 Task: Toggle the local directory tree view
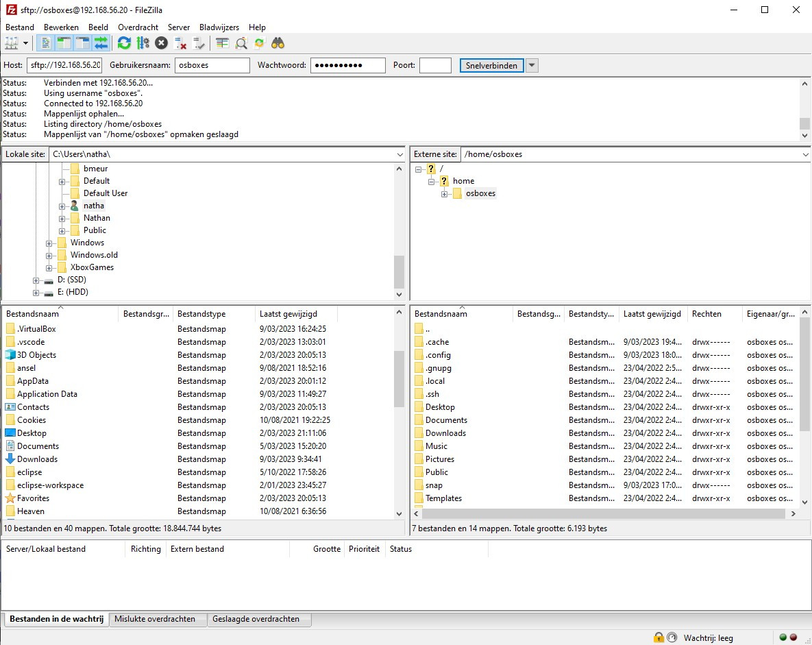pyautogui.click(x=64, y=43)
